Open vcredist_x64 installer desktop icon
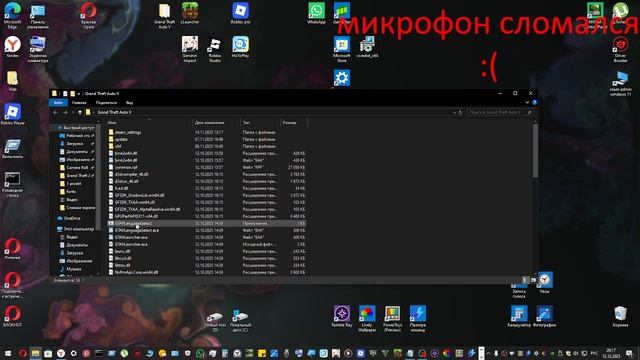The image size is (640, 360). (367, 47)
